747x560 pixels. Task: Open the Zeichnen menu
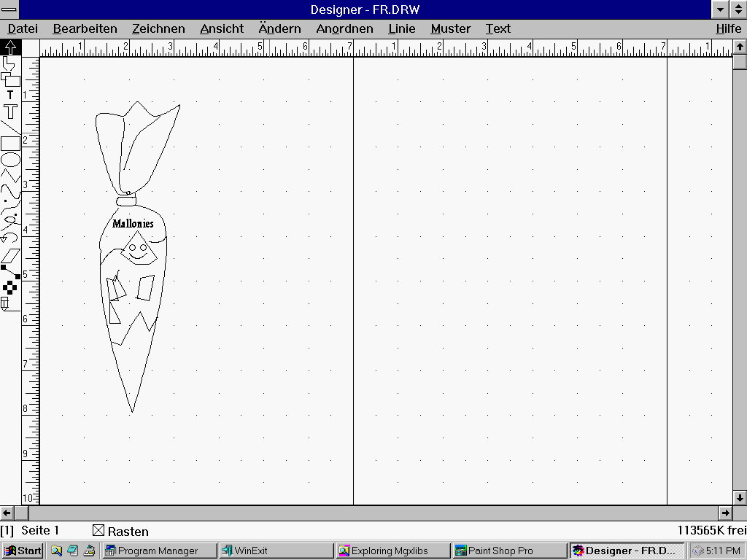pyautogui.click(x=158, y=28)
